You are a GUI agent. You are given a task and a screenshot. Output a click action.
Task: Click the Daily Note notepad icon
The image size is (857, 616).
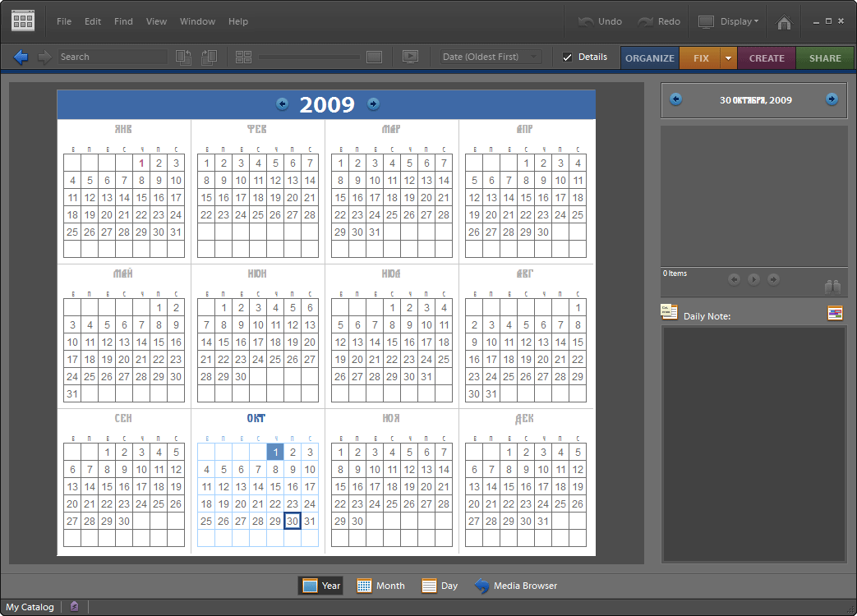[x=669, y=312]
